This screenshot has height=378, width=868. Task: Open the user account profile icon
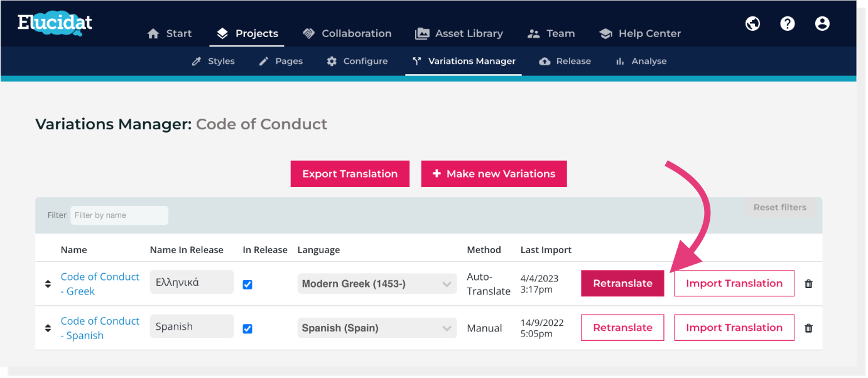pos(822,24)
